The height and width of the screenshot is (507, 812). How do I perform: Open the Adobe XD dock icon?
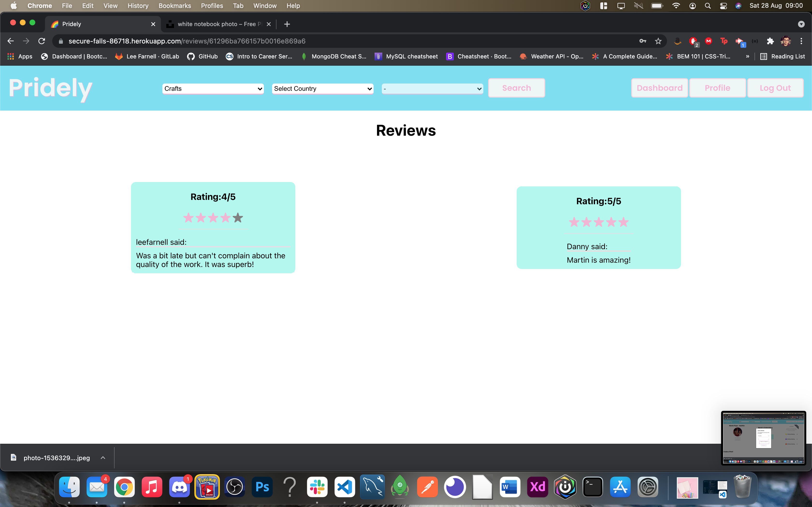[x=537, y=486]
